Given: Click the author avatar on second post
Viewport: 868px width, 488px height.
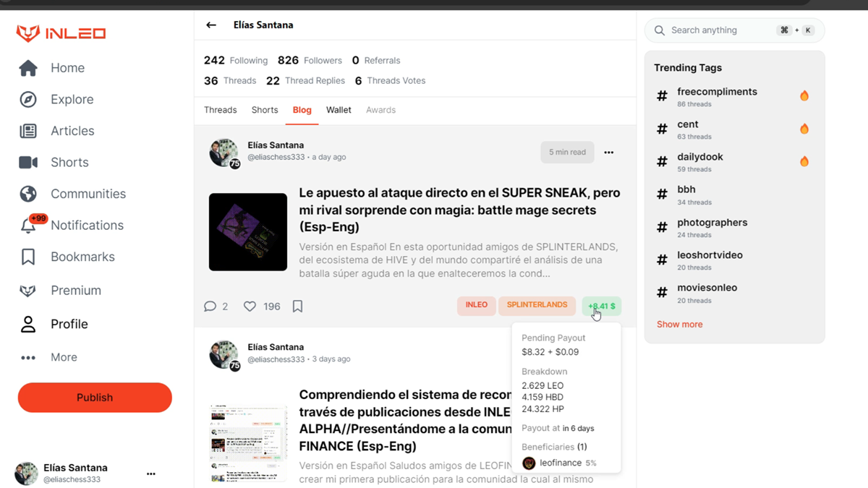Looking at the screenshot, I should [x=224, y=355].
